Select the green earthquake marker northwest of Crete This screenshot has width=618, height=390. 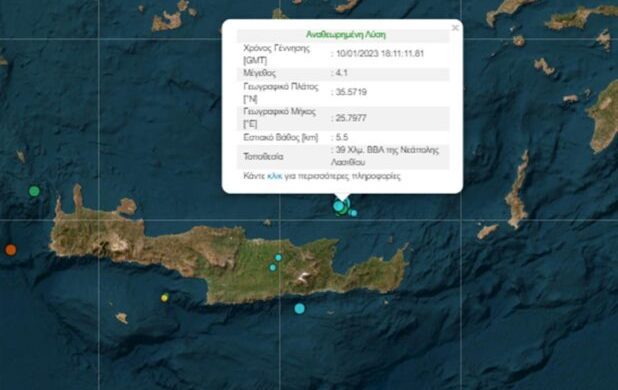pos(34,191)
